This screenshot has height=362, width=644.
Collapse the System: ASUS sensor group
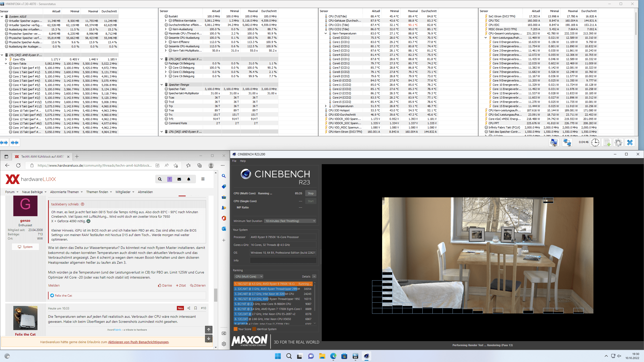point(2,17)
